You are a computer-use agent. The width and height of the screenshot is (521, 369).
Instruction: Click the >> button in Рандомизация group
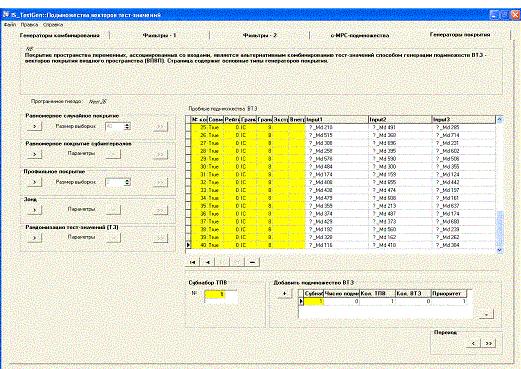[160, 238]
